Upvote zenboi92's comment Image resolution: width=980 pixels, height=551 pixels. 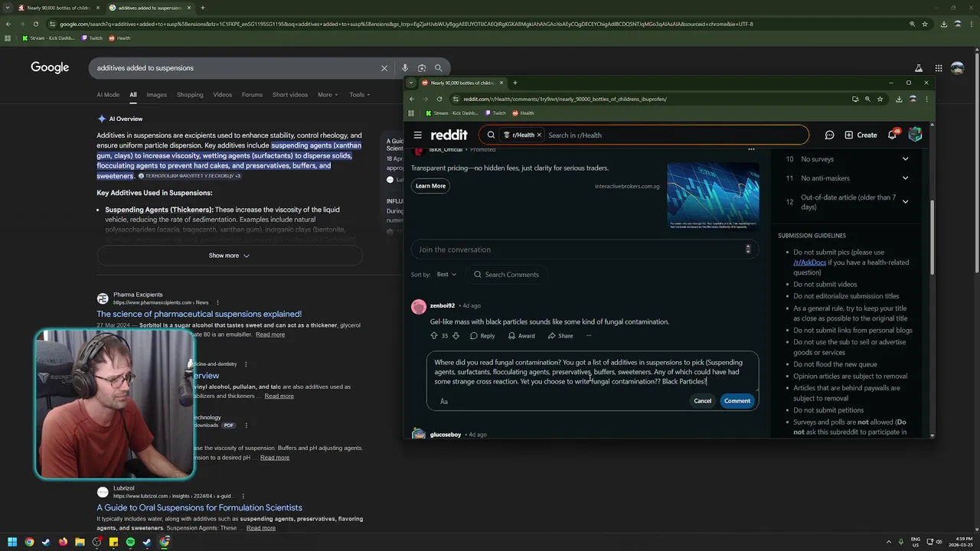pos(434,336)
